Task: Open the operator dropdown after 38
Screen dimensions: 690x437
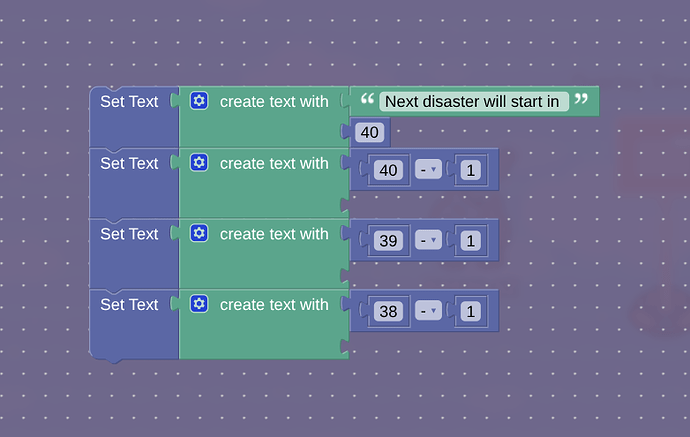Action: (428, 312)
